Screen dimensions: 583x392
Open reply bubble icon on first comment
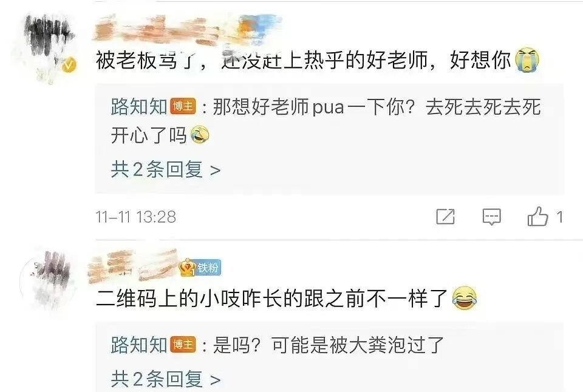[491, 217]
